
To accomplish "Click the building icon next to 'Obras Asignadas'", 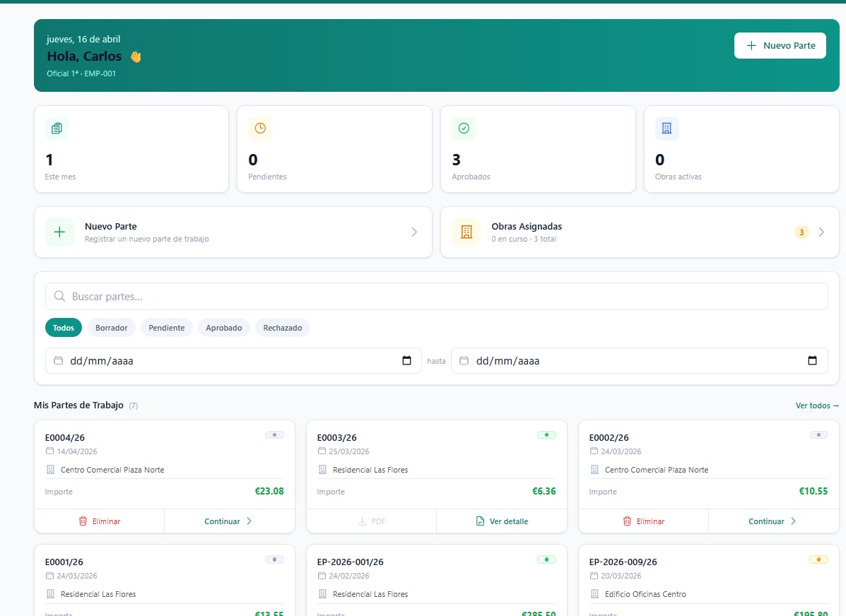I will tap(466, 232).
